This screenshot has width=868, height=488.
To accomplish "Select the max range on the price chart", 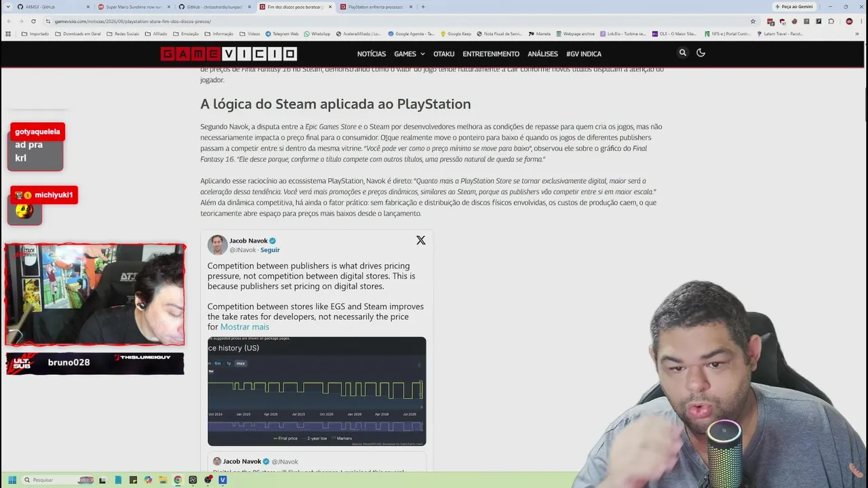I will (x=240, y=363).
